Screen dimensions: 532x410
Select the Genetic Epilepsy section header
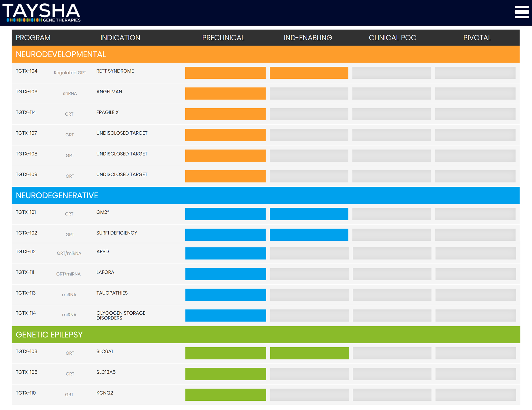(49, 335)
